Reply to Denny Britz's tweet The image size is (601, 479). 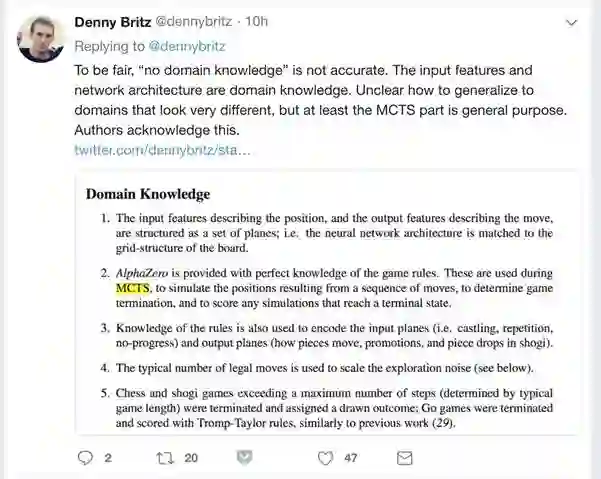84,458
